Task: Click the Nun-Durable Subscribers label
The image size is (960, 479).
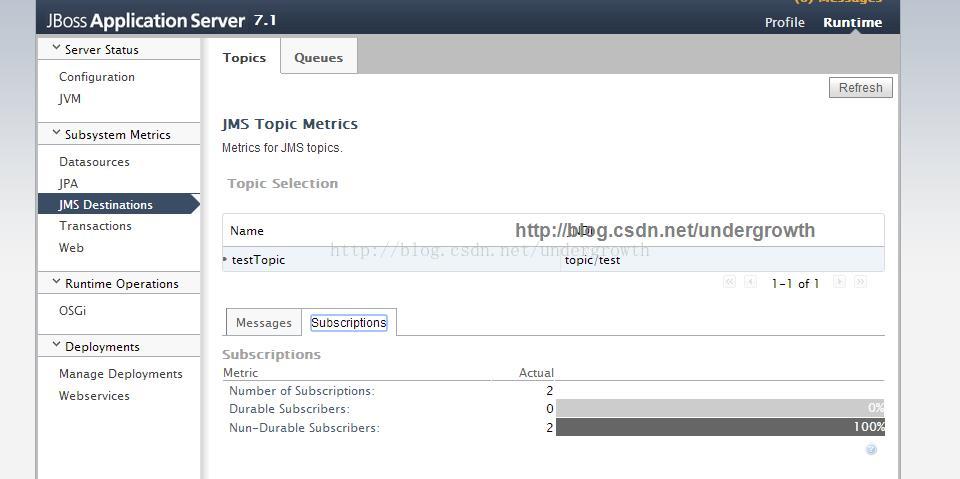Action: pos(304,428)
